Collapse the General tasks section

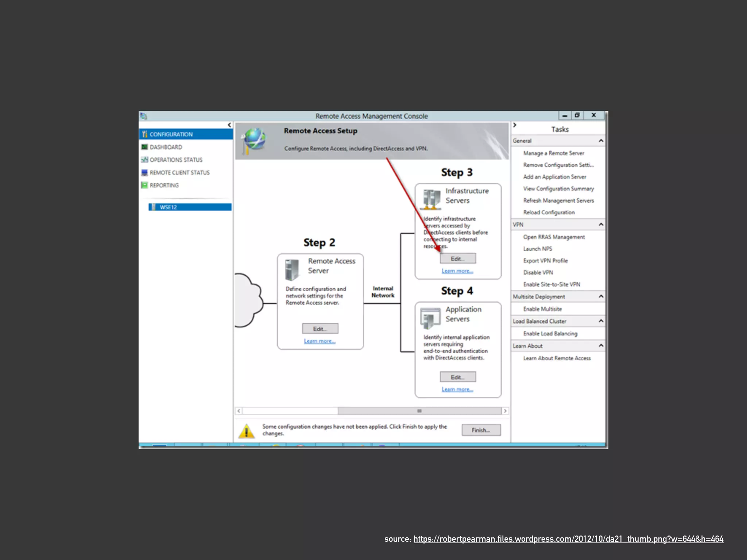[601, 141]
